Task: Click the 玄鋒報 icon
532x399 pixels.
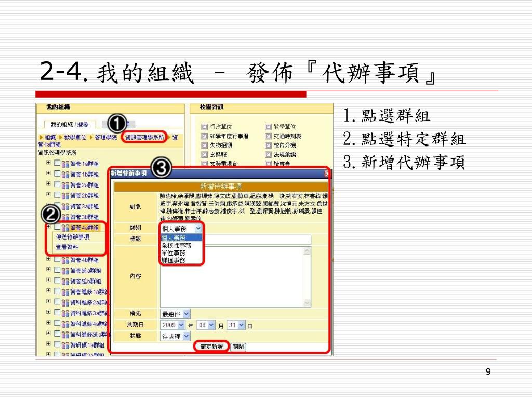Action: [204, 155]
